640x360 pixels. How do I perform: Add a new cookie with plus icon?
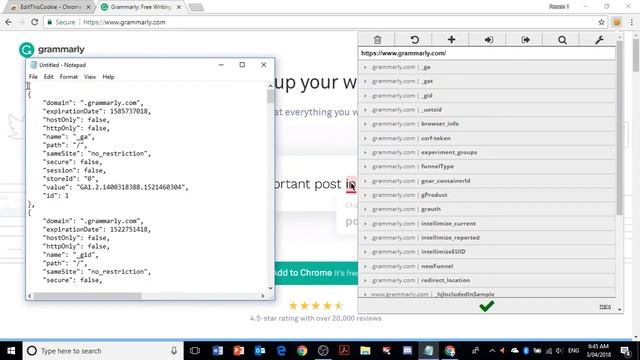(451, 40)
